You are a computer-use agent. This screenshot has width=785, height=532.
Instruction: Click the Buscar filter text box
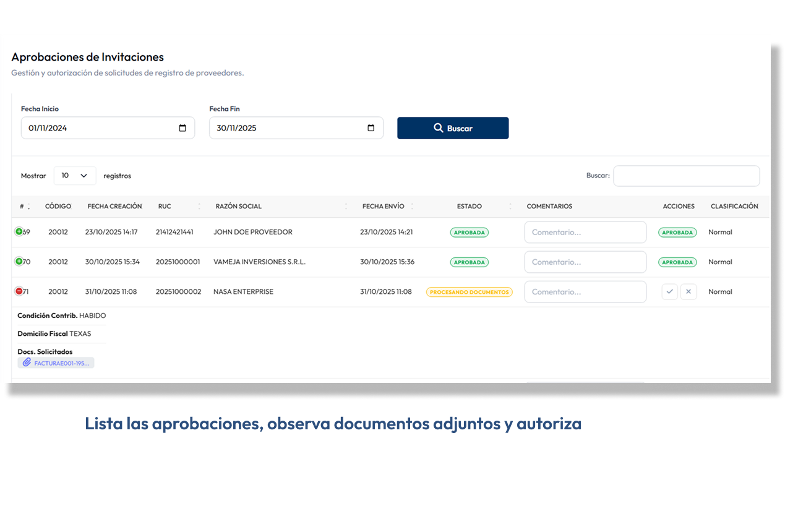coord(686,176)
